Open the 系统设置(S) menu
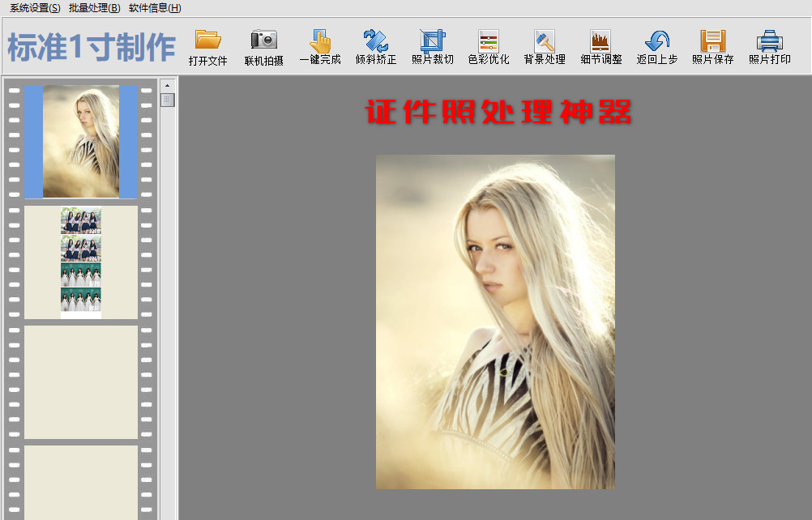Image resolution: width=812 pixels, height=520 pixels. [x=35, y=8]
